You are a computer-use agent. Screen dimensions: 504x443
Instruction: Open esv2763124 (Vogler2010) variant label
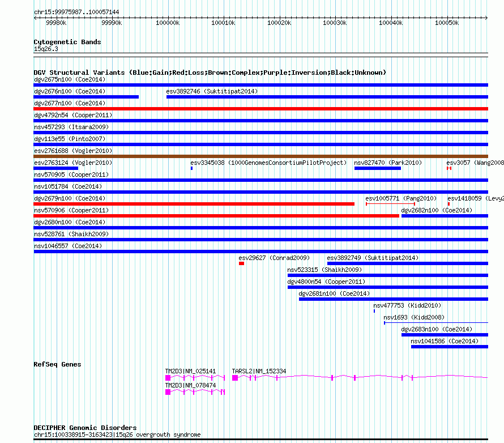click(x=73, y=163)
